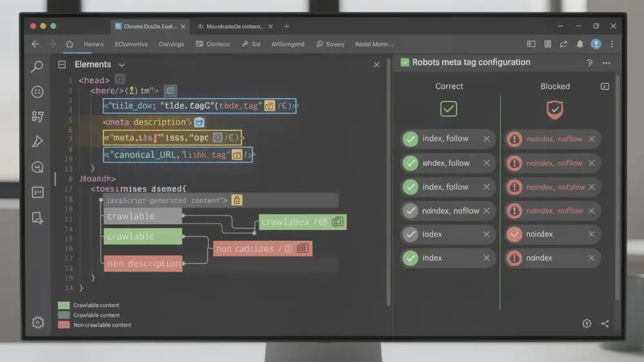Image resolution: width=644 pixels, height=362 pixels.
Task: Open the Cenangs menu item
Action: tap(171, 44)
